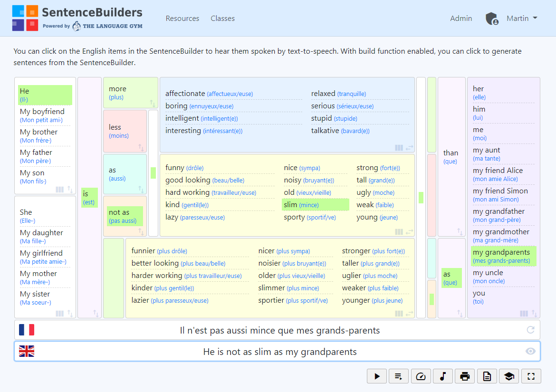Click the sort arrows icon in the She subjects box

click(70, 314)
